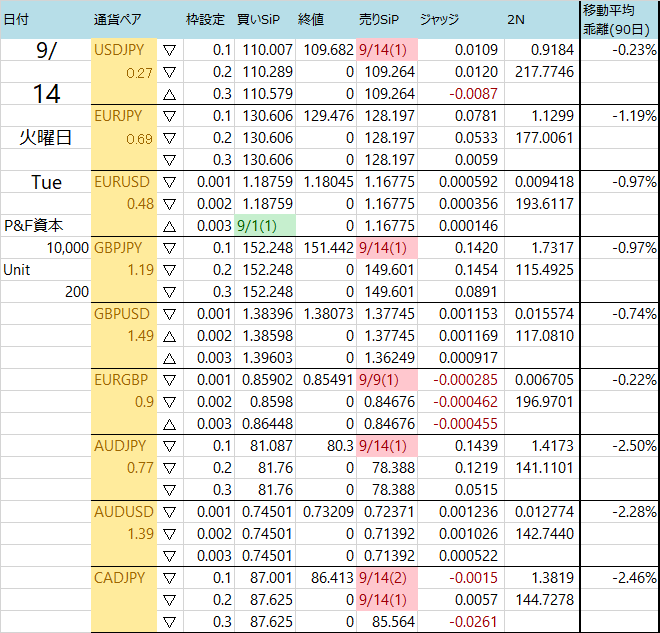Select the pink 9/14(1) cell in USDJPY row
This screenshot has height=633, width=660.
tap(387, 50)
